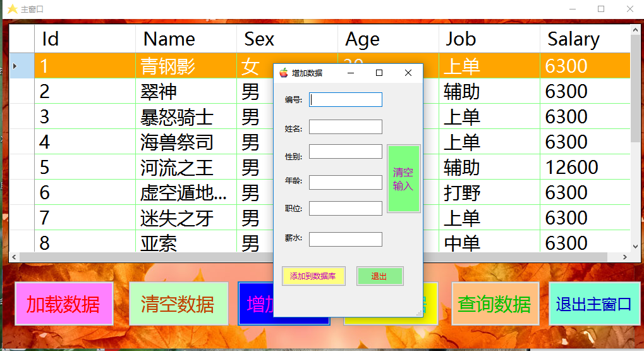Close the 增加数据 dialog

408,73
